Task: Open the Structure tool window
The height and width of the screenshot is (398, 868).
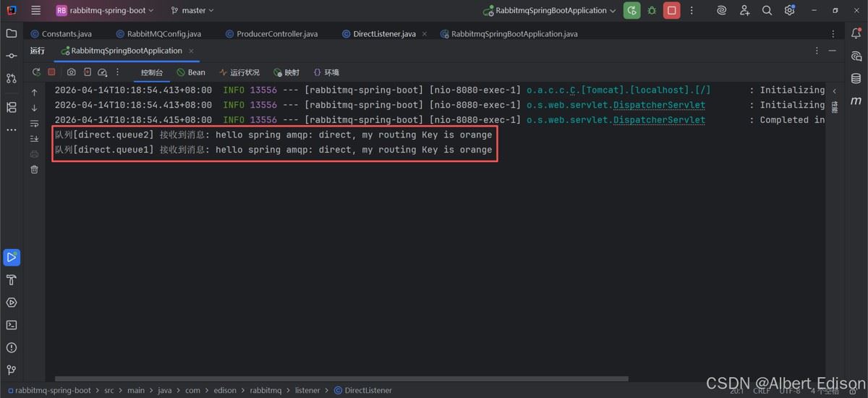Action: [x=11, y=107]
